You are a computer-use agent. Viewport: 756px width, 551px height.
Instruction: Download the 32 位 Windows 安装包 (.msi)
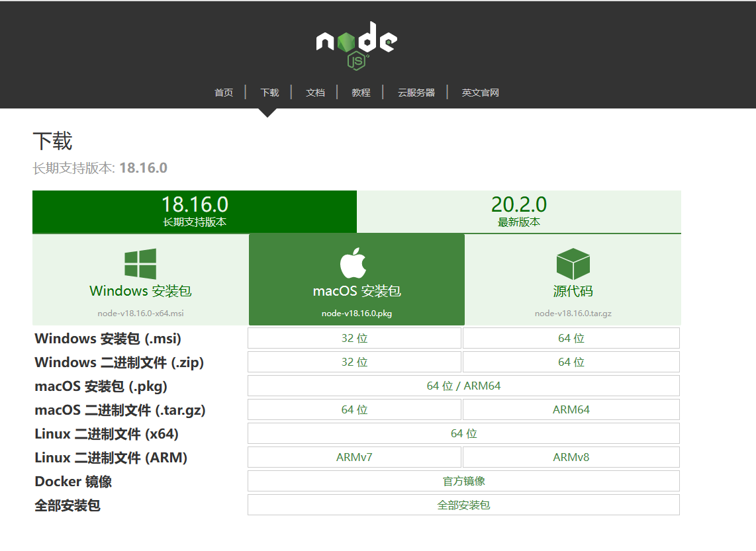tap(354, 337)
